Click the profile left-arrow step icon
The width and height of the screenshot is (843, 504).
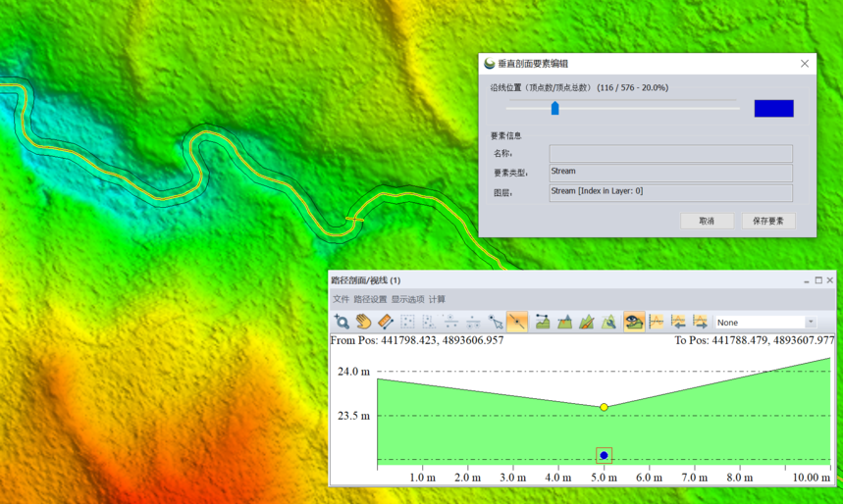pos(678,322)
